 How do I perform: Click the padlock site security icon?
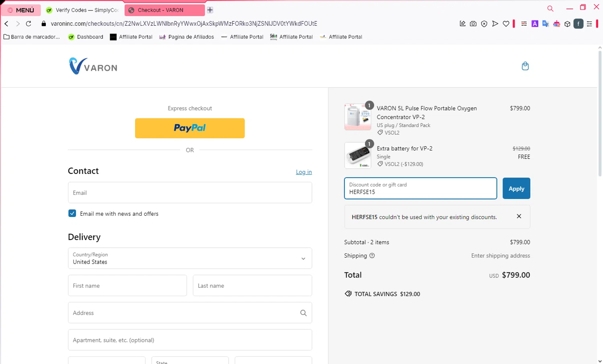[x=44, y=24]
